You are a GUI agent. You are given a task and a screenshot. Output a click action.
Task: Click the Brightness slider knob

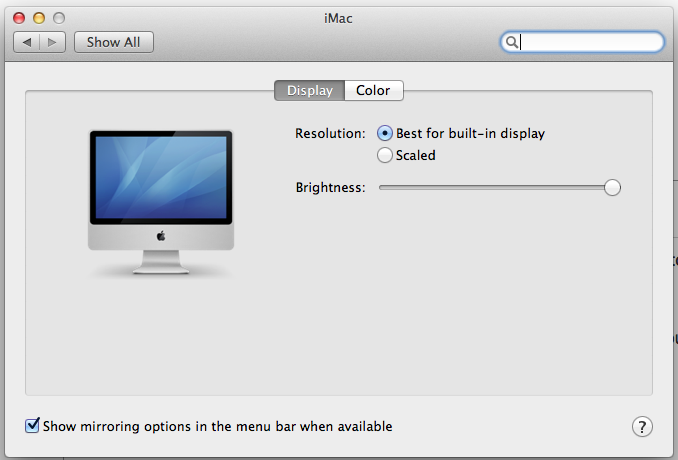point(612,188)
